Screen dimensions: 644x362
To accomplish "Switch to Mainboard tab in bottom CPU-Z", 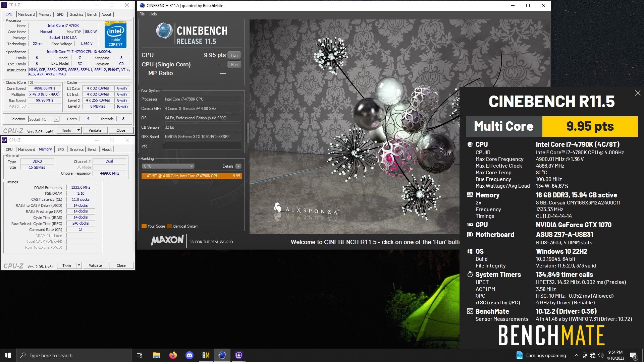I will click(x=26, y=149).
